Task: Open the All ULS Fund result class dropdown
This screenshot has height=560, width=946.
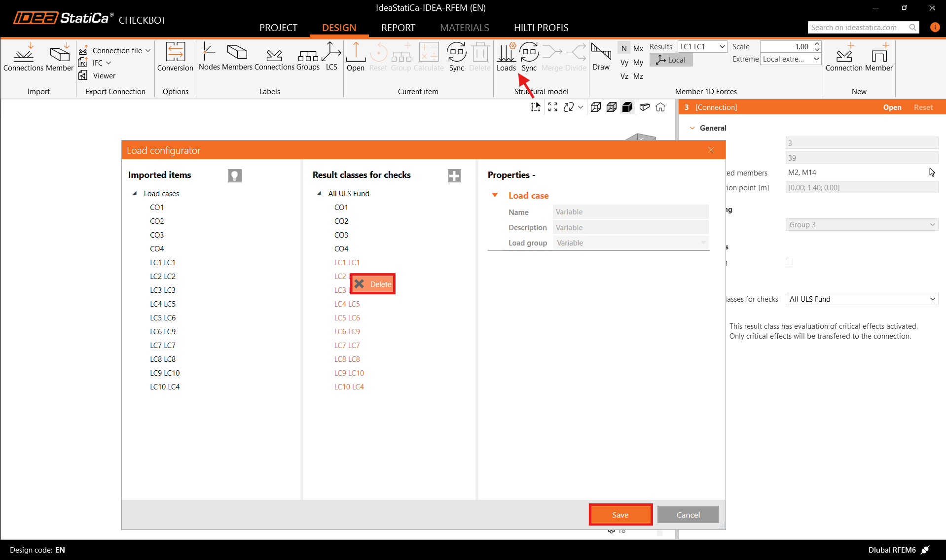Action: [862, 299]
